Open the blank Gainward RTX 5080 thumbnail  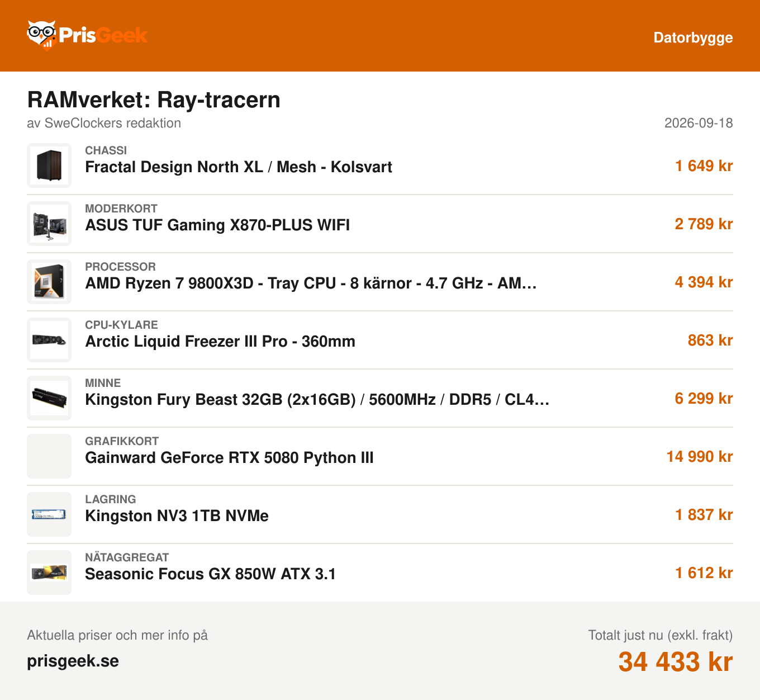49,456
